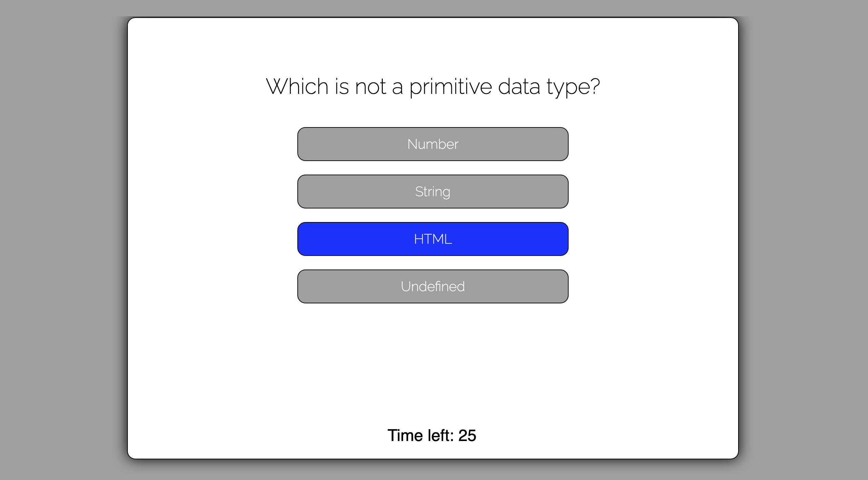Click the last answer choice Undefined
Screen dimensions: 868x480
point(433,286)
